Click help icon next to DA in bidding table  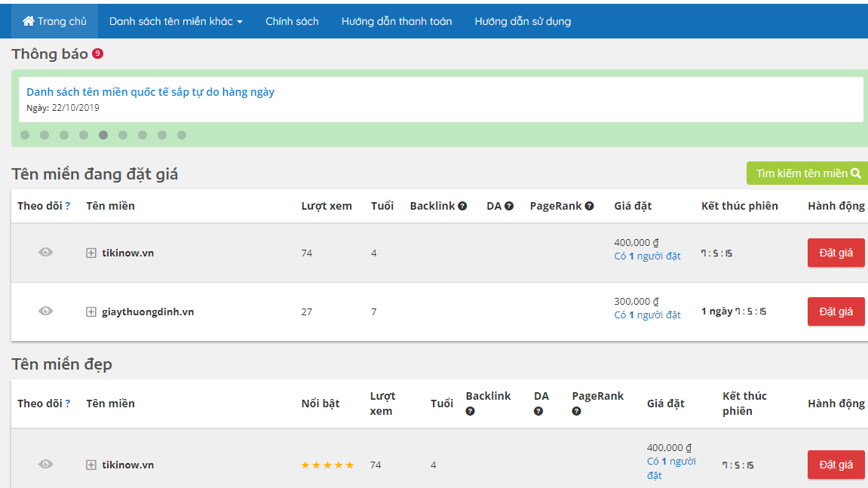tap(509, 206)
